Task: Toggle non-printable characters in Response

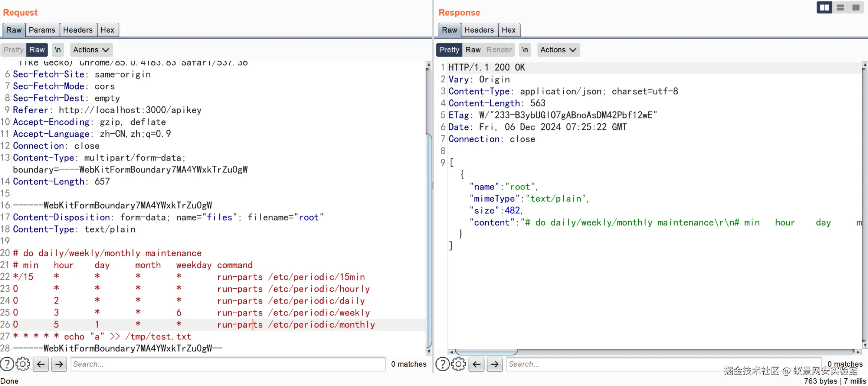Action: [x=525, y=50]
